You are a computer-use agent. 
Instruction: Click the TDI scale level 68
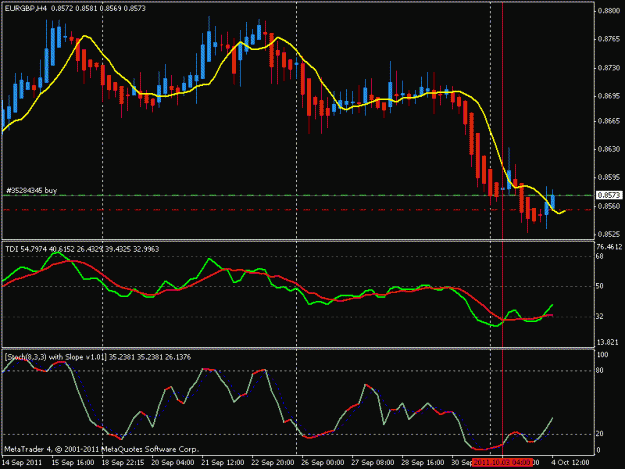[599, 256]
